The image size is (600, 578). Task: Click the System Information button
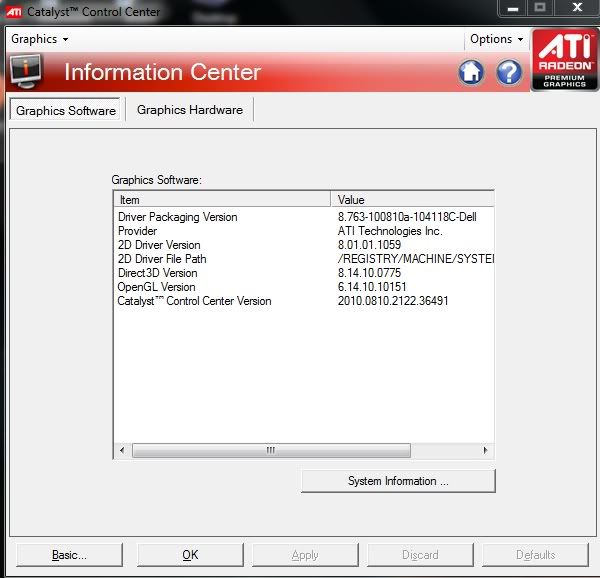pyautogui.click(x=398, y=481)
